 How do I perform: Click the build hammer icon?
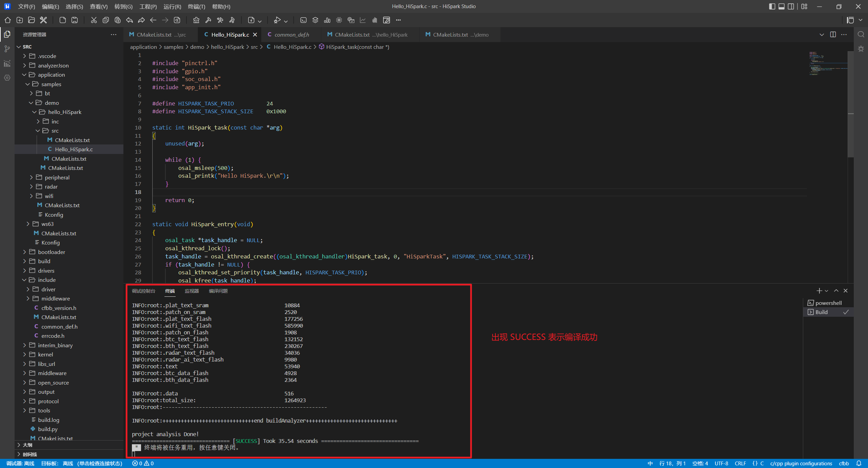(208, 20)
